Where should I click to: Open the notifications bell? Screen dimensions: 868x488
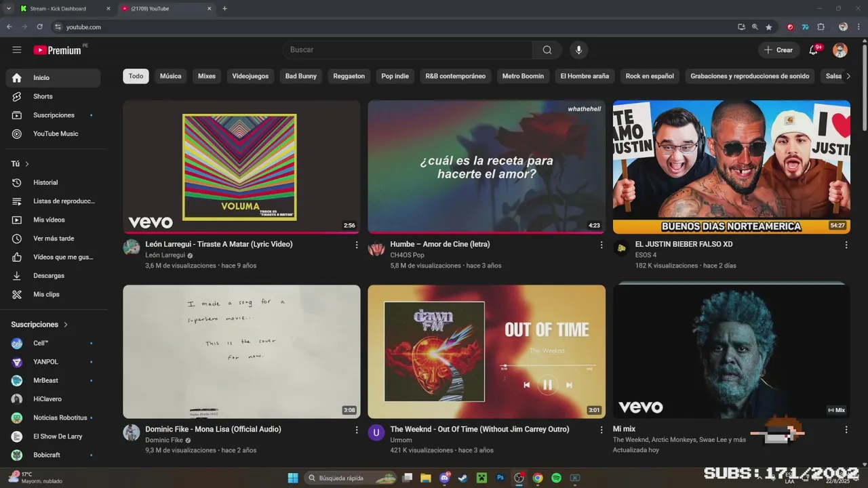[x=814, y=50]
